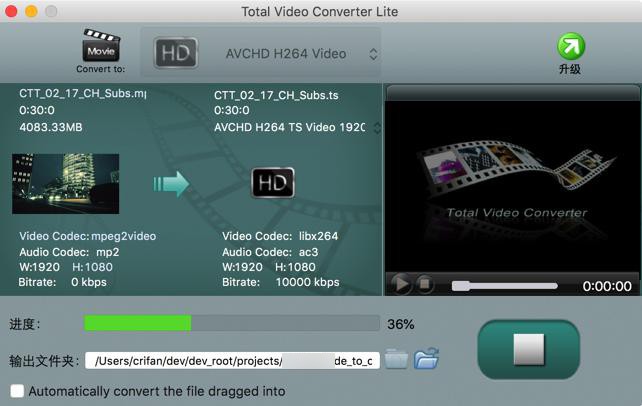Close the window with red button

tap(11, 11)
